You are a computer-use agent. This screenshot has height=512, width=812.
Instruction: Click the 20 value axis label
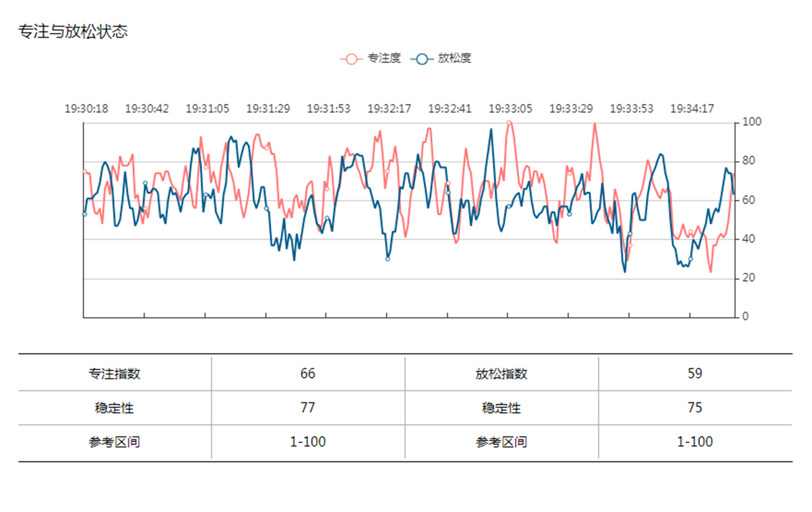(749, 278)
